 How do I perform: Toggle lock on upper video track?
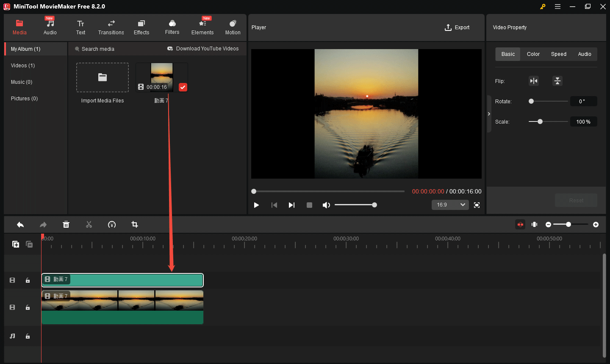pos(28,280)
